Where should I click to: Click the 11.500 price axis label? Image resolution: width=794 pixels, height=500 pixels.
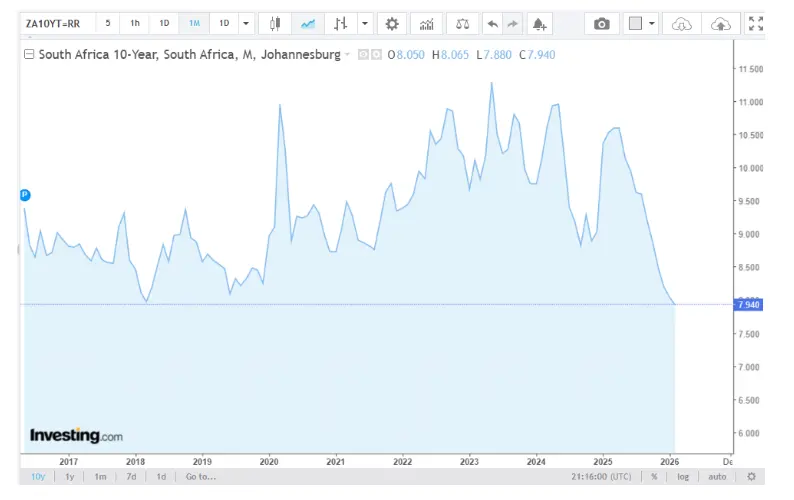[751, 69]
